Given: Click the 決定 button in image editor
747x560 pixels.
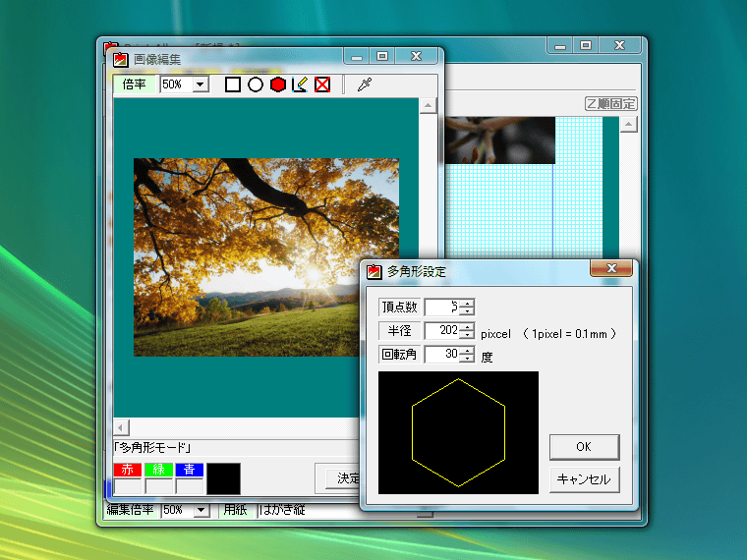Looking at the screenshot, I should (x=343, y=478).
